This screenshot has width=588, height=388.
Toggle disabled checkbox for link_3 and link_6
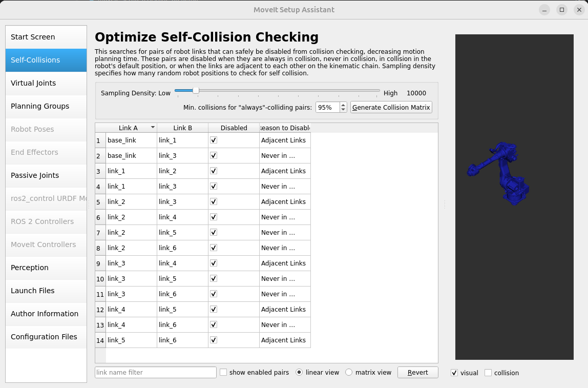[214, 294]
